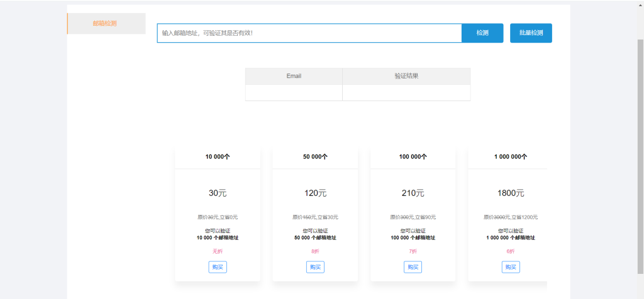Click the 100 000个 card heading

click(x=413, y=157)
